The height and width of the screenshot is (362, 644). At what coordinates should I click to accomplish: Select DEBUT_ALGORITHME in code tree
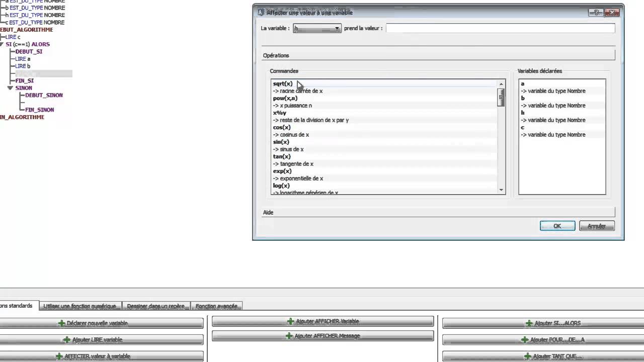pos(26,30)
